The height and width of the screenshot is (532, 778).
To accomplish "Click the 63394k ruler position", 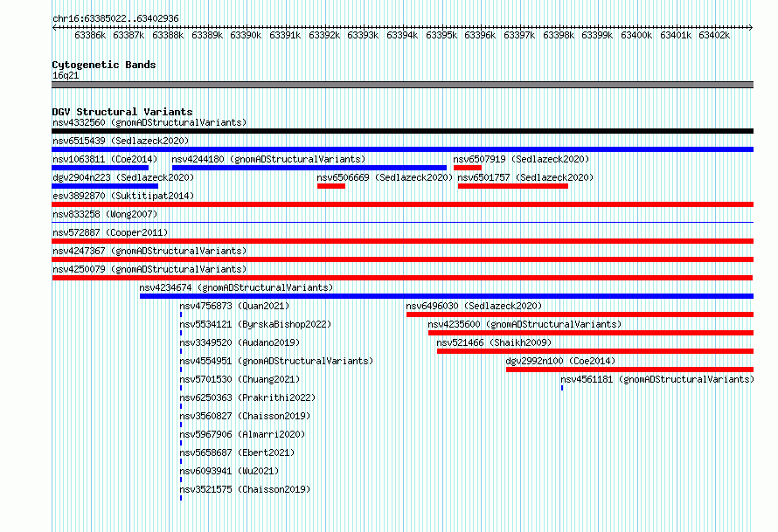I will pos(402,35).
